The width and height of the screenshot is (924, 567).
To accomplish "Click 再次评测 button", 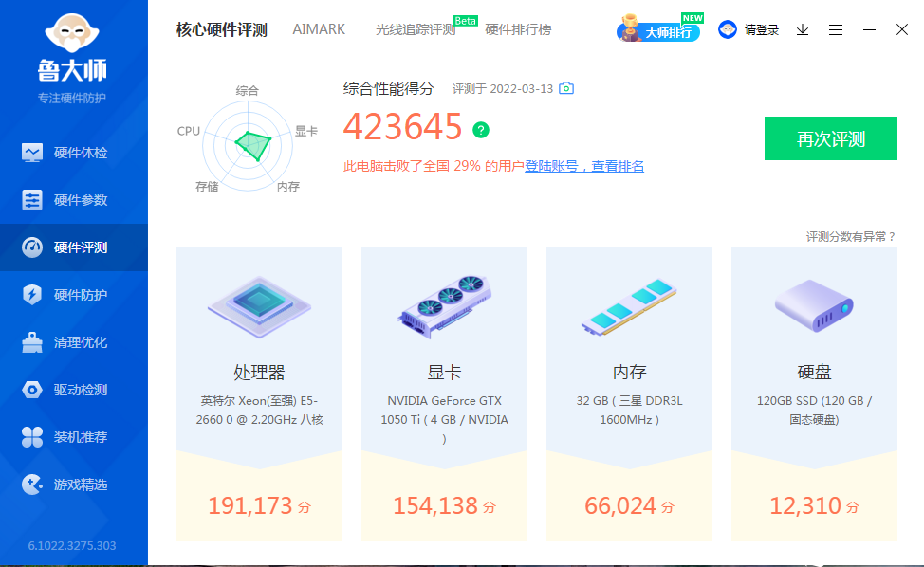I will [831, 138].
